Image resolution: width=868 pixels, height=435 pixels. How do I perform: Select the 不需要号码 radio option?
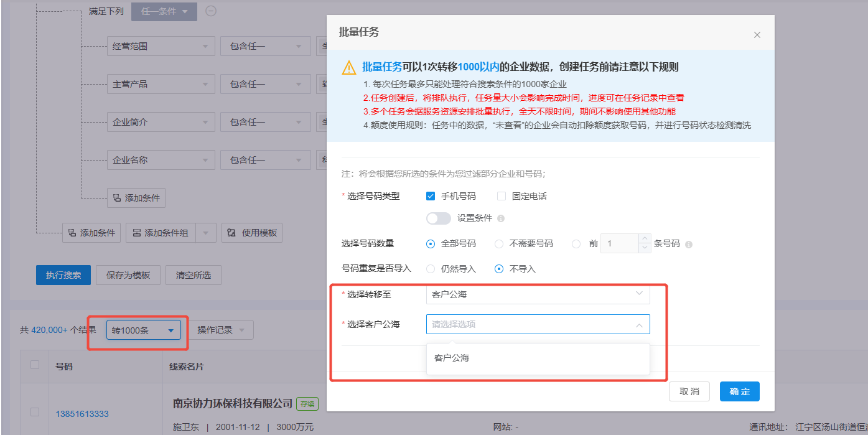(499, 244)
